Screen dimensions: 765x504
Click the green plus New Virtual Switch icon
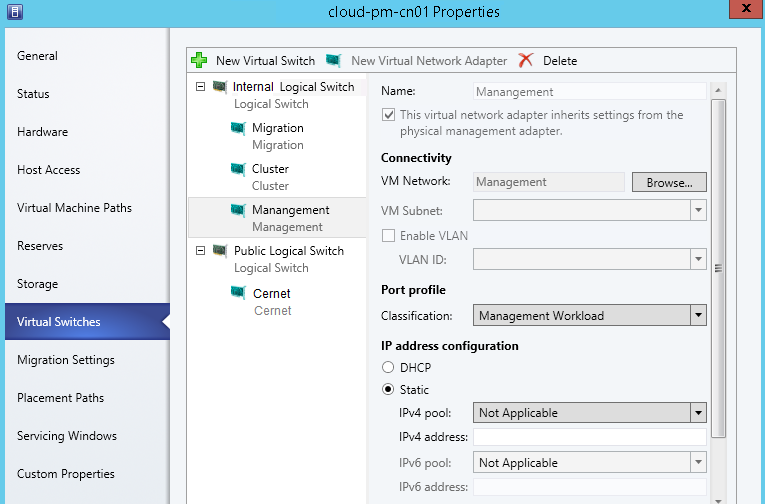[x=199, y=61]
